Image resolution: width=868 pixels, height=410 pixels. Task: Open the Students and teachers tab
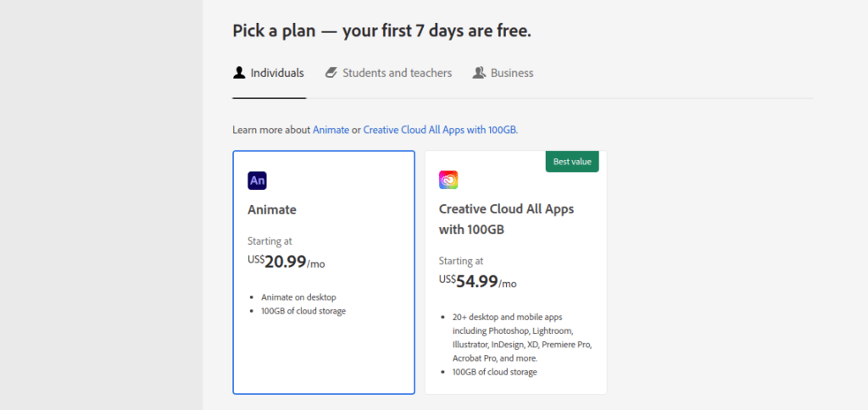click(388, 73)
